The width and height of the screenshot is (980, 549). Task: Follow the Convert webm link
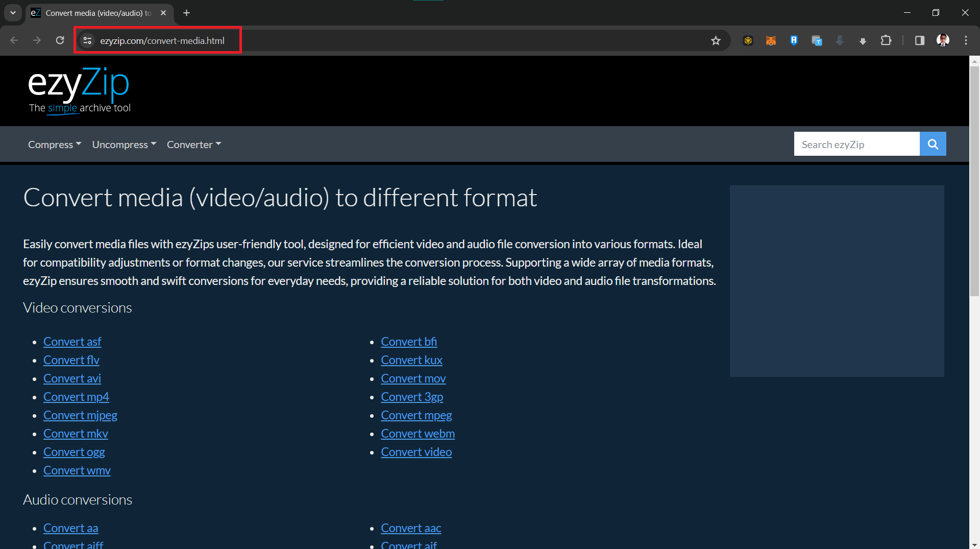[x=418, y=434]
